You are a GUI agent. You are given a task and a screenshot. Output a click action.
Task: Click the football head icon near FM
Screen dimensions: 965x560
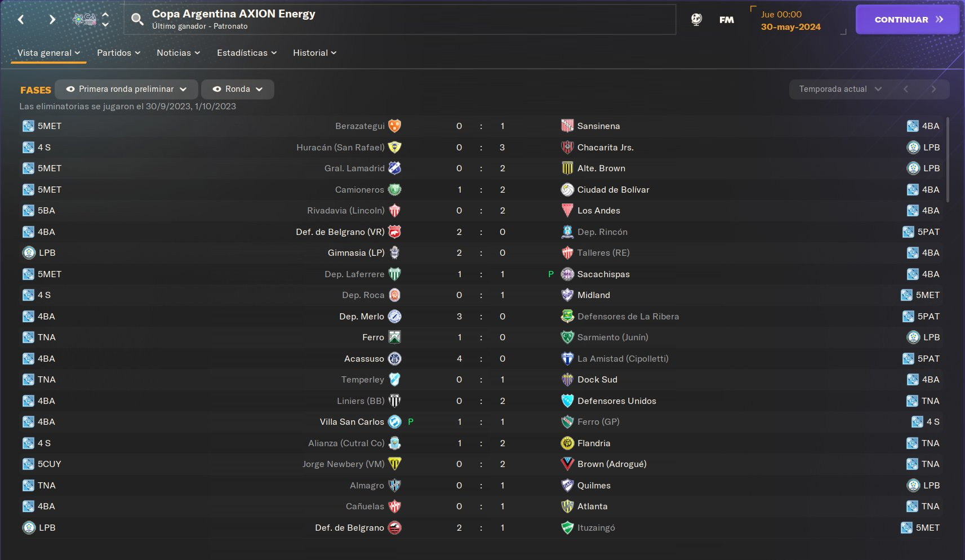(696, 20)
